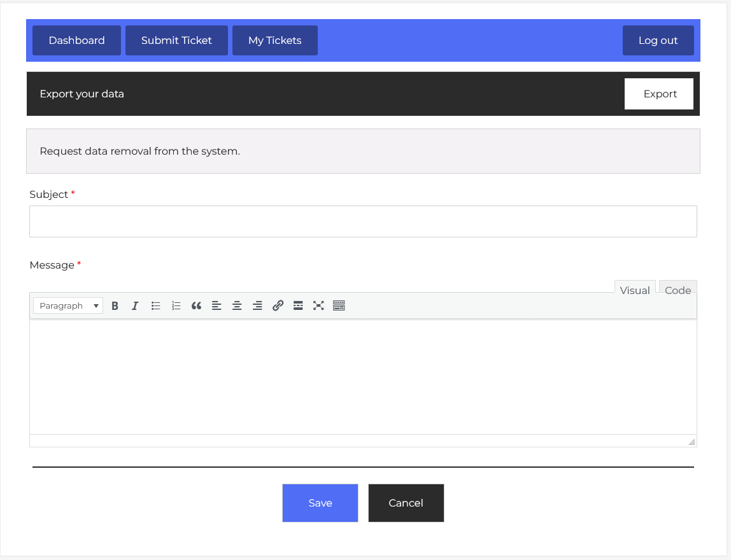The width and height of the screenshot is (731, 560).
Task: Insert a Read More tag
Action: coord(298,306)
